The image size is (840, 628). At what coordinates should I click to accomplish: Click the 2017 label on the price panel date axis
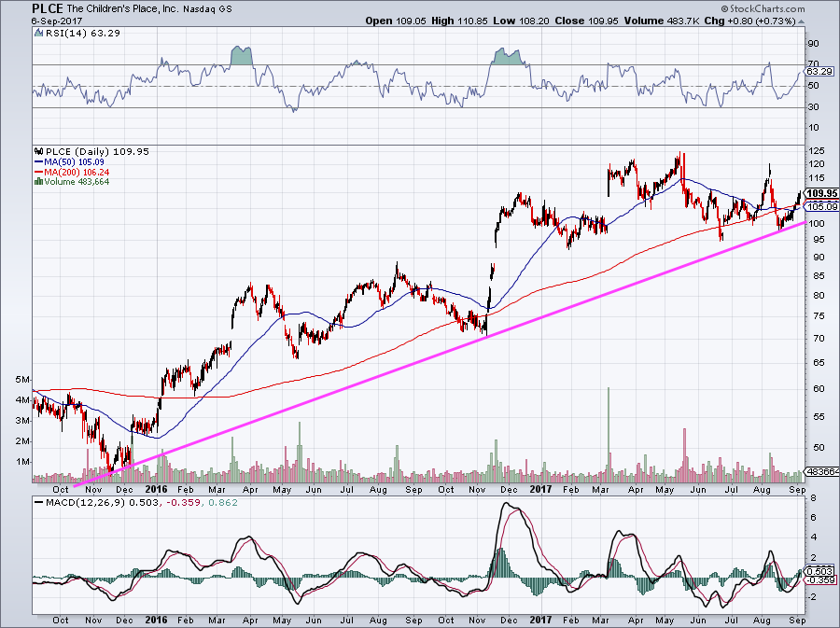[540, 489]
